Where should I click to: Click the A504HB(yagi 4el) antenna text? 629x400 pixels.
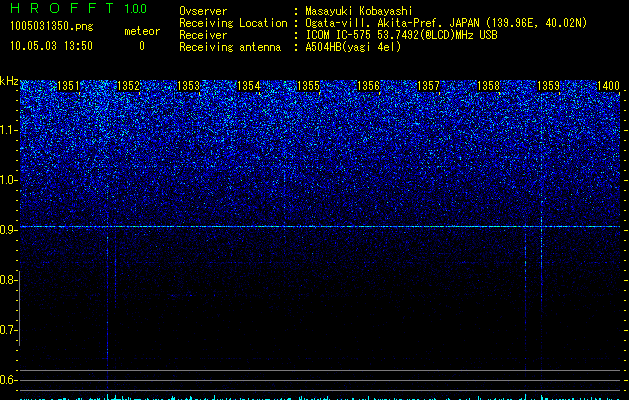353,47
